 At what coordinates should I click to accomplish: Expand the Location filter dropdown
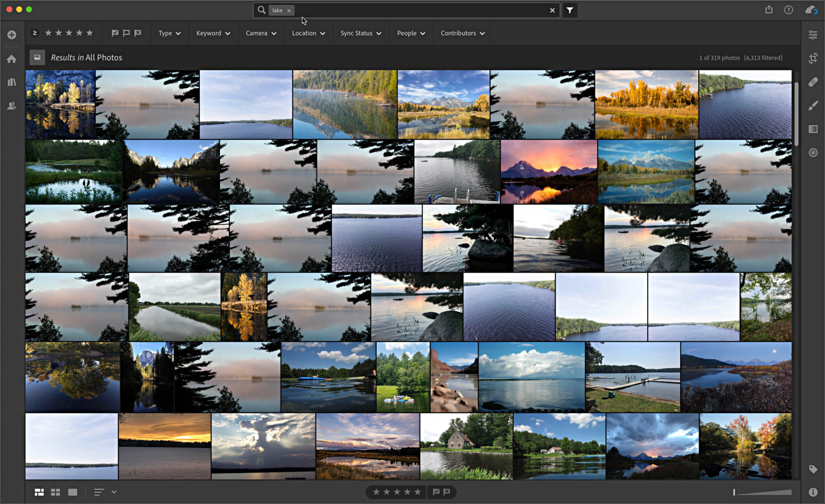coord(308,33)
